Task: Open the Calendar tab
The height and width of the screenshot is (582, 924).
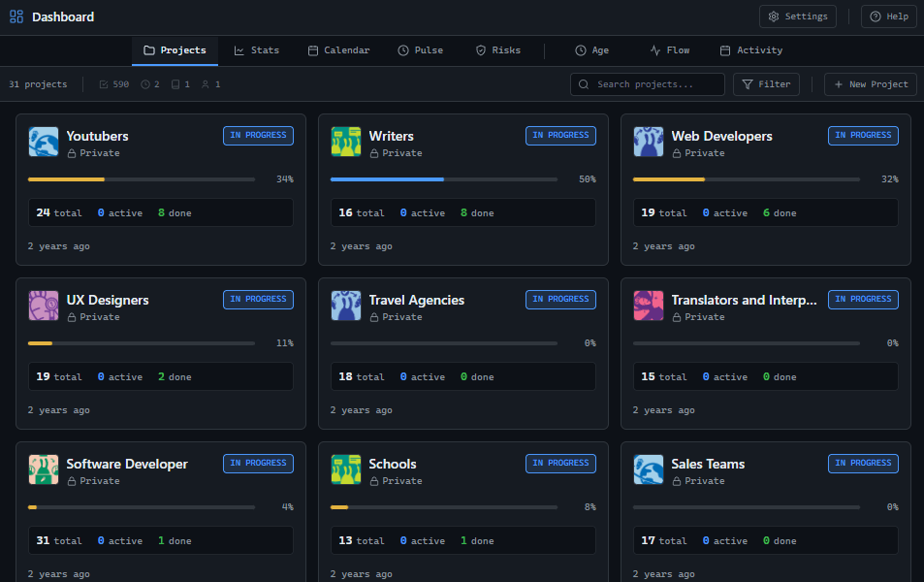Action: (x=339, y=50)
